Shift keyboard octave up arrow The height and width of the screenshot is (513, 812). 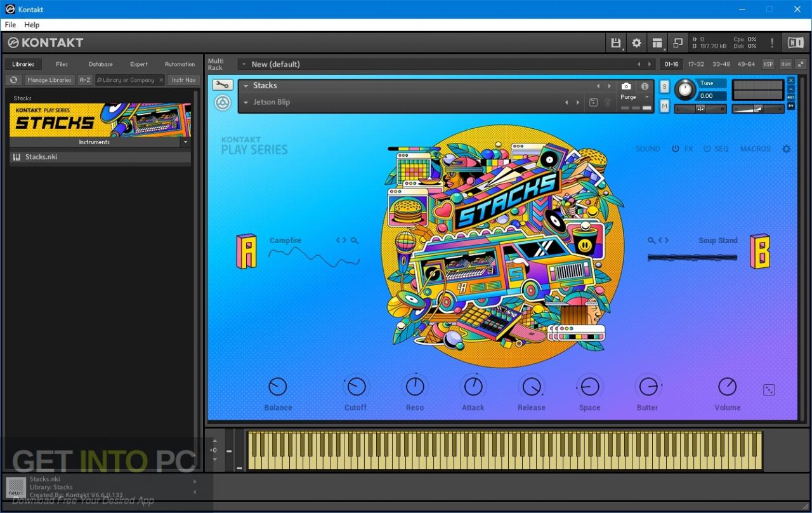(x=214, y=441)
